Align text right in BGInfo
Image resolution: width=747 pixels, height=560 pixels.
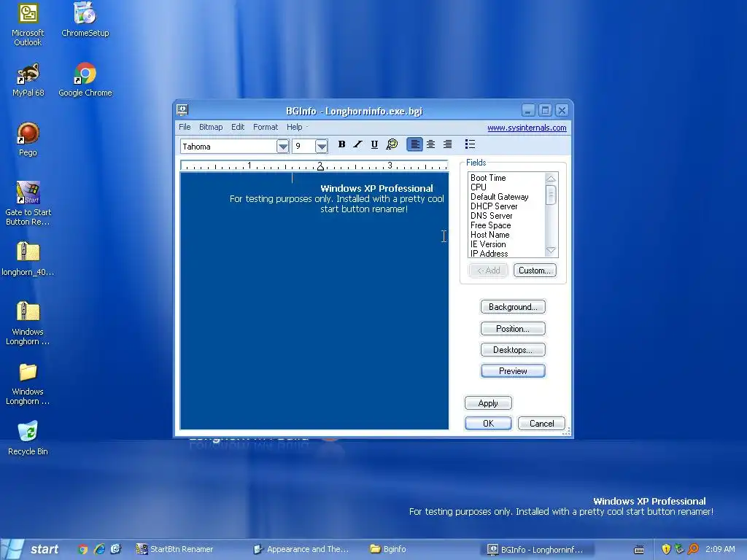pyautogui.click(x=447, y=144)
